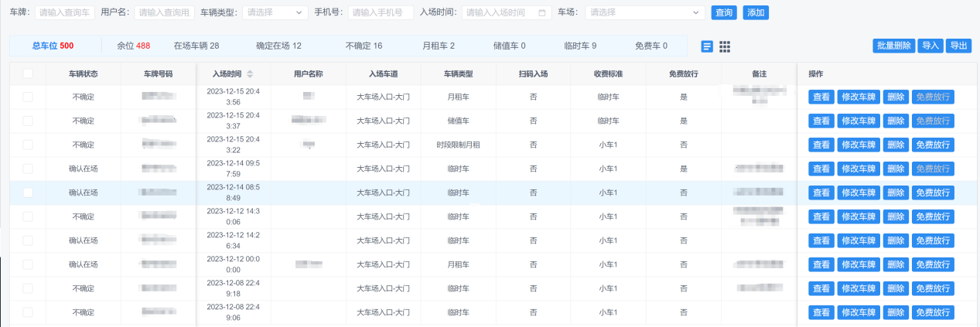Click 免费放行 for the 2023-12-08 22:49:18 row
The width and height of the screenshot is (980, 327).
933,288
